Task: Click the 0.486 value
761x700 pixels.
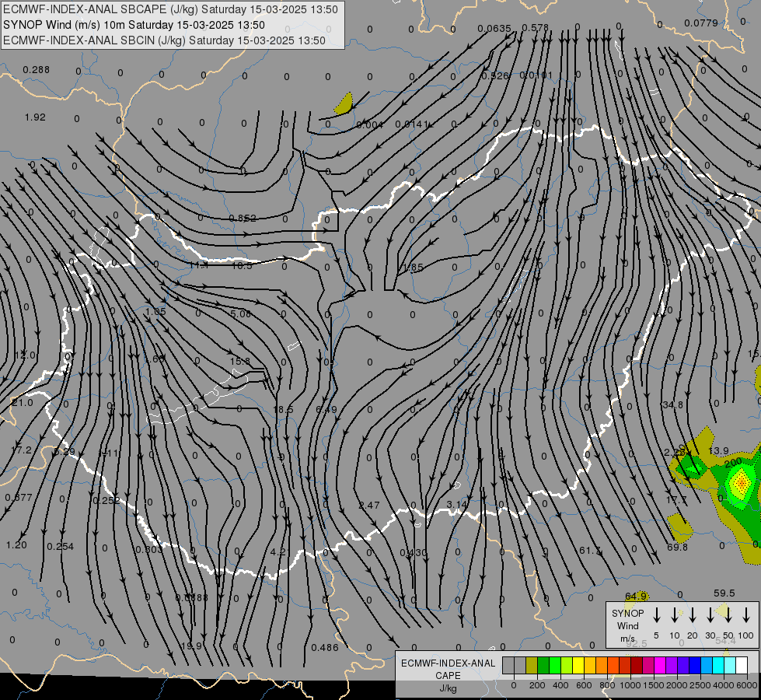Action: tap(325, 648)
